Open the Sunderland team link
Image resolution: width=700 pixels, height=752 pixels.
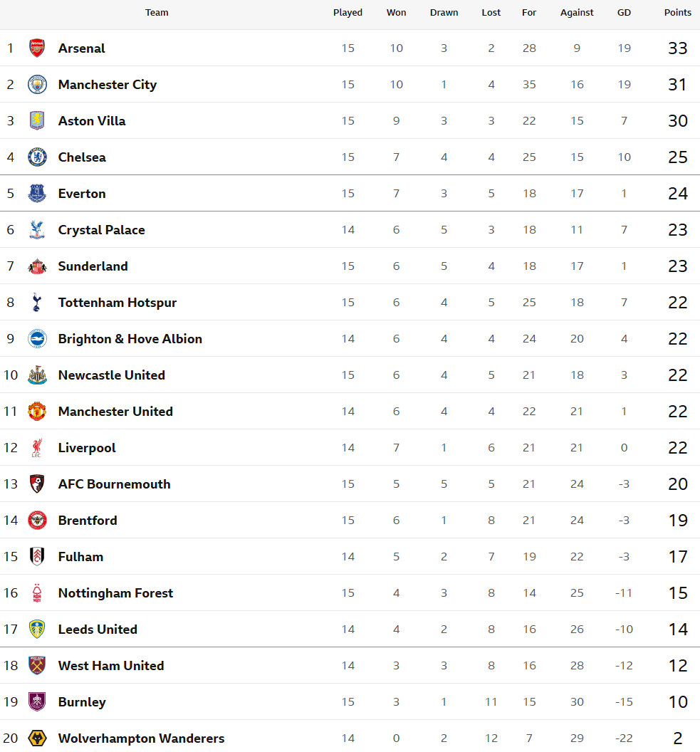coord(93,266)
